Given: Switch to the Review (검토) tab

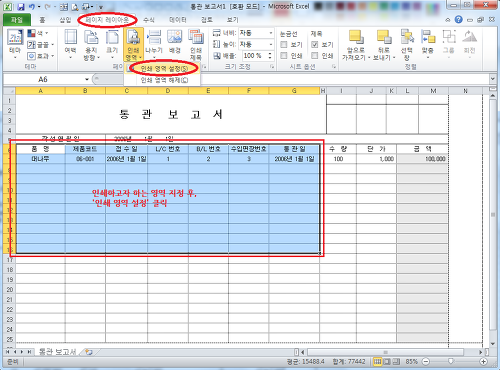Looking at the screenshot, I should tap(207, 20).
